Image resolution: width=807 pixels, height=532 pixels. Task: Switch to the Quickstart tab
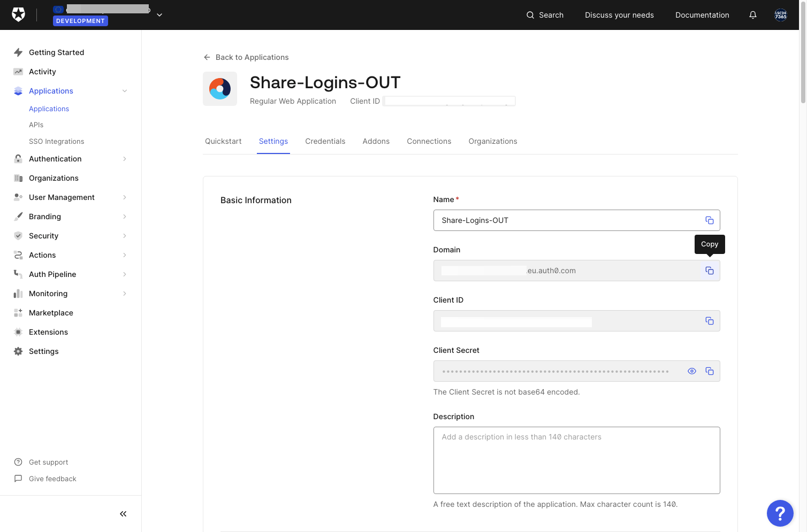[223, 141]
